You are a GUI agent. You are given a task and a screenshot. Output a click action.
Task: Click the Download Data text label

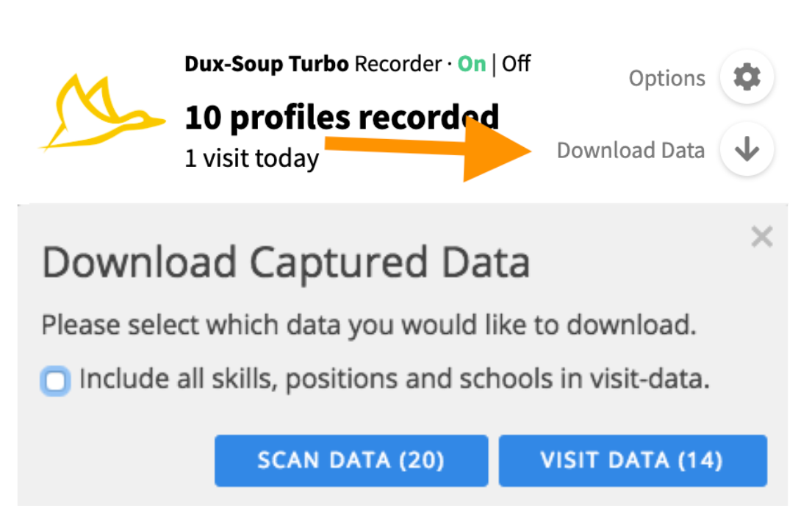[x=630, y=151]
